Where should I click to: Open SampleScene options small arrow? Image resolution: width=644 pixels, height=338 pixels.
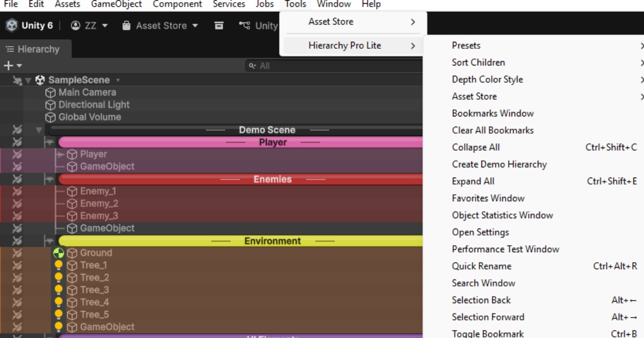[x=118, y=80]
